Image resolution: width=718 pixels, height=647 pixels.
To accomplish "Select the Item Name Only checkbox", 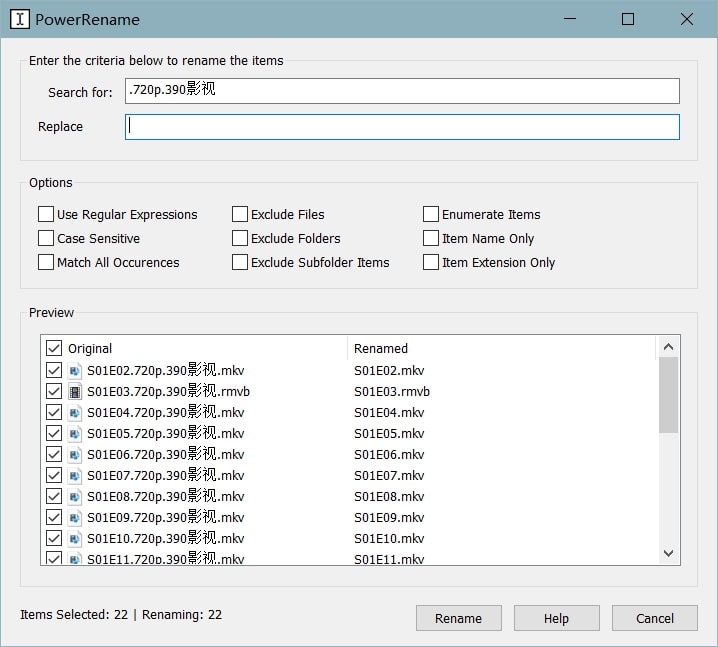I will click(x=431, y=238).
